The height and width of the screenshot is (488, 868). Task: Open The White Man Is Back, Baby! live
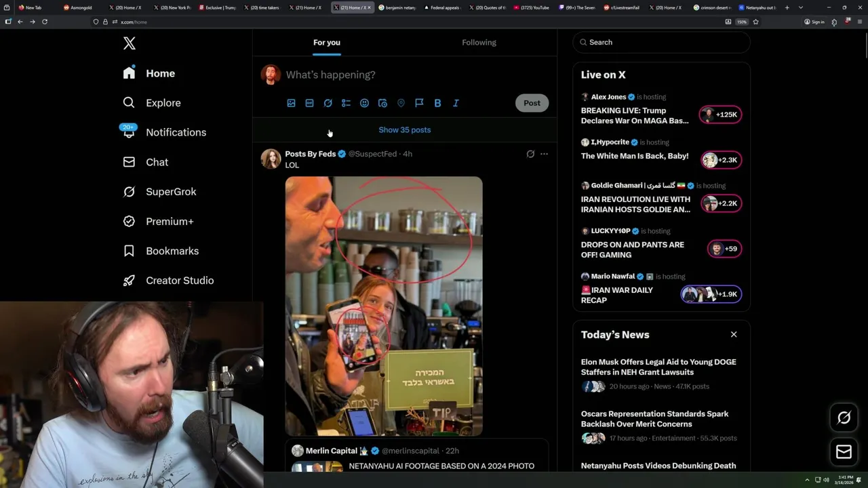coord(635,156)
